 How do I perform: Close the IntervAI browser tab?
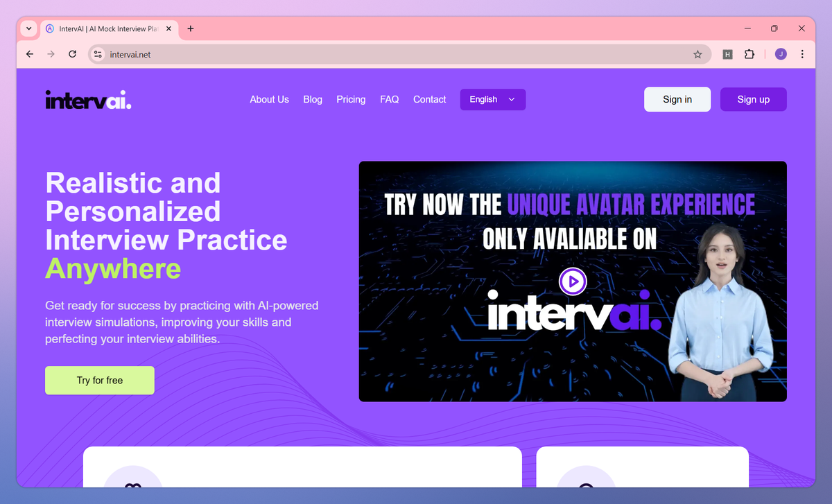point(168,28)
